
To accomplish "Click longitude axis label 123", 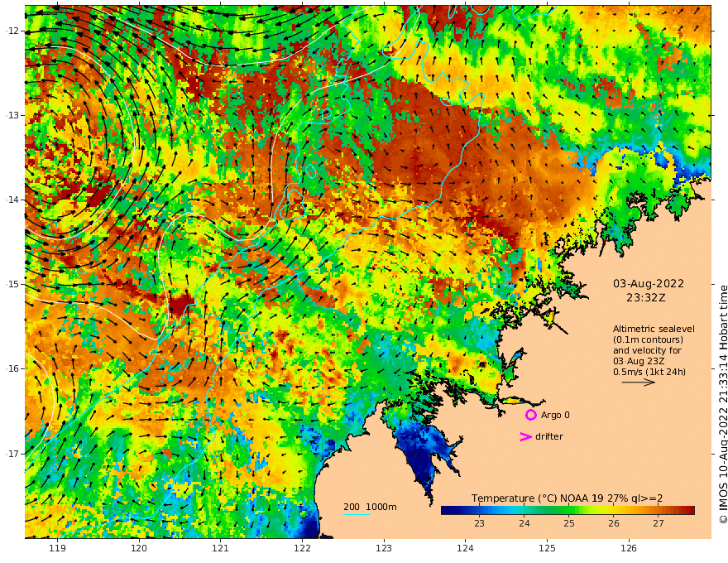I will coord(384,549).
